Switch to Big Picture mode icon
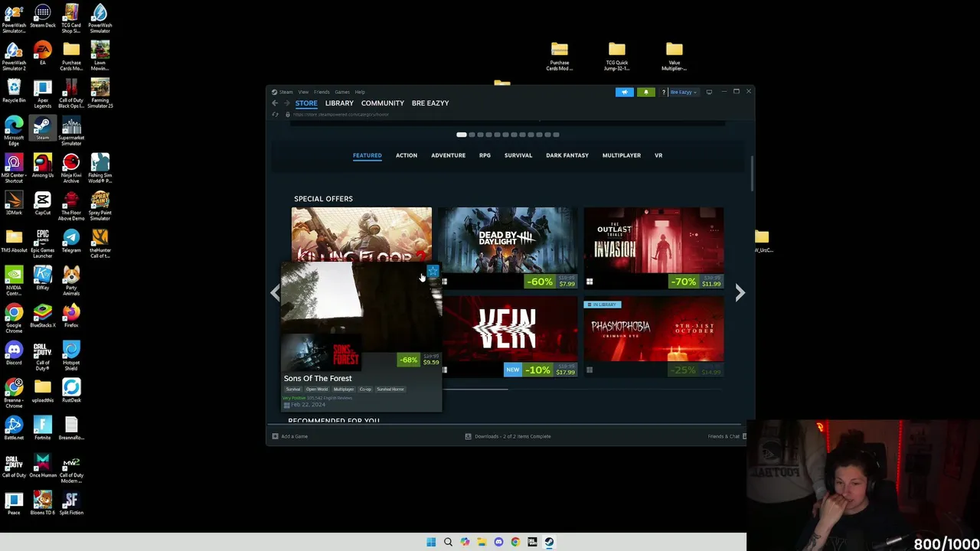Image resolution: width=980 pixels, height=551 pixels. click(709, 92)
